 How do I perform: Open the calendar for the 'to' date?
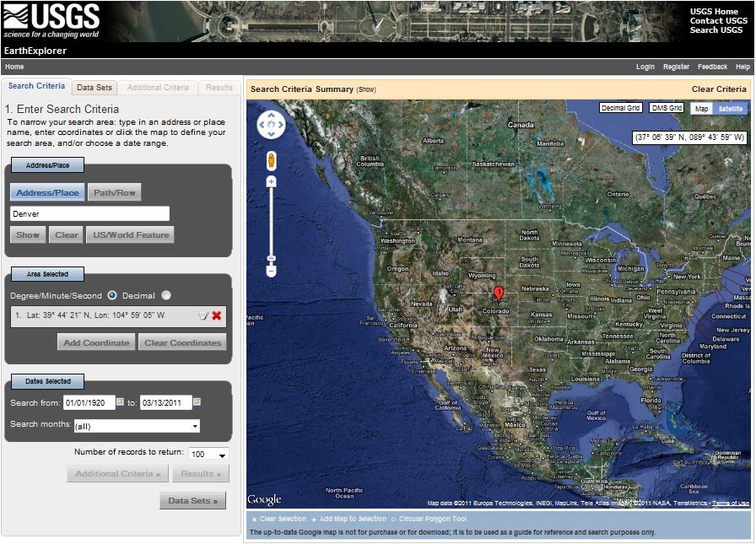coord(197,401)
